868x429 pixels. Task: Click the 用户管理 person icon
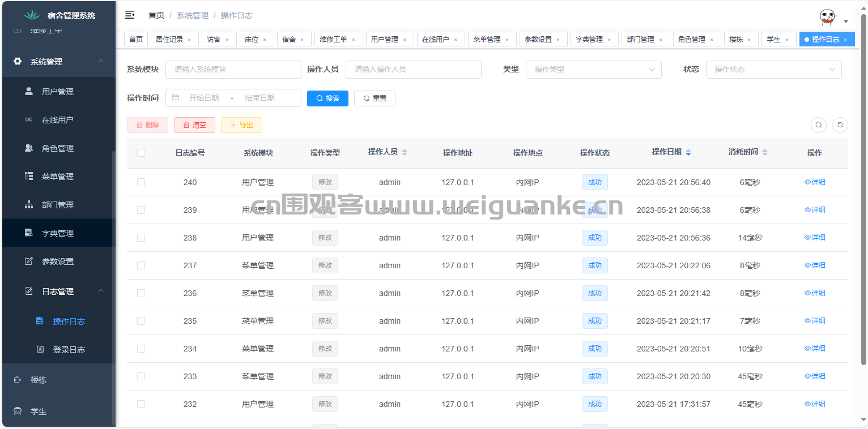[x=29, y=91]
